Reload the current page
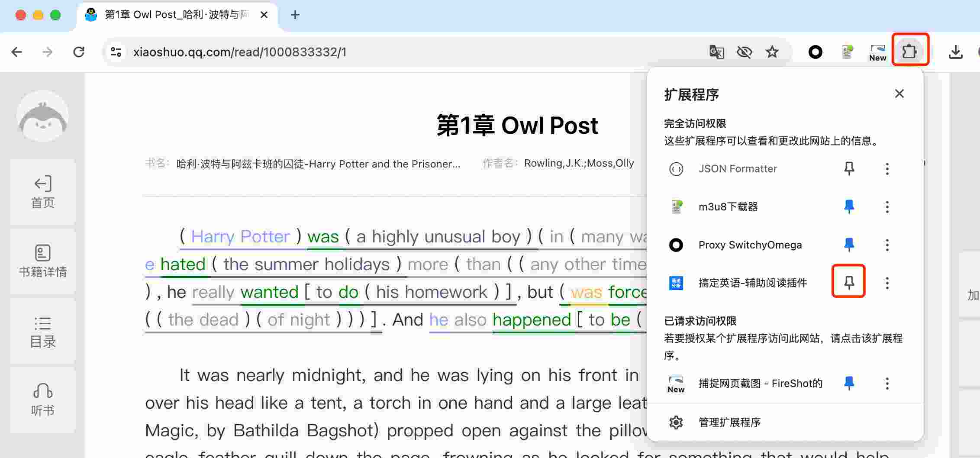This screenshot has width=980, height=458. [79, 52]
